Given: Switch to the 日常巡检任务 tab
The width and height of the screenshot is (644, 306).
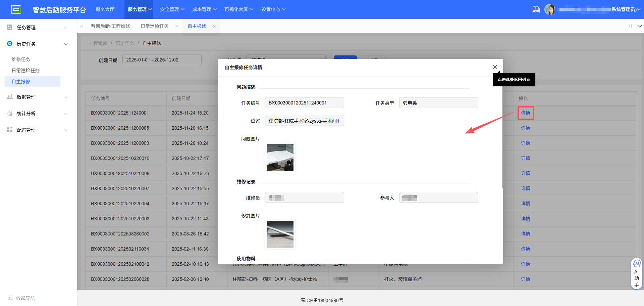Looking at the screenshot, I should (154, 26).
